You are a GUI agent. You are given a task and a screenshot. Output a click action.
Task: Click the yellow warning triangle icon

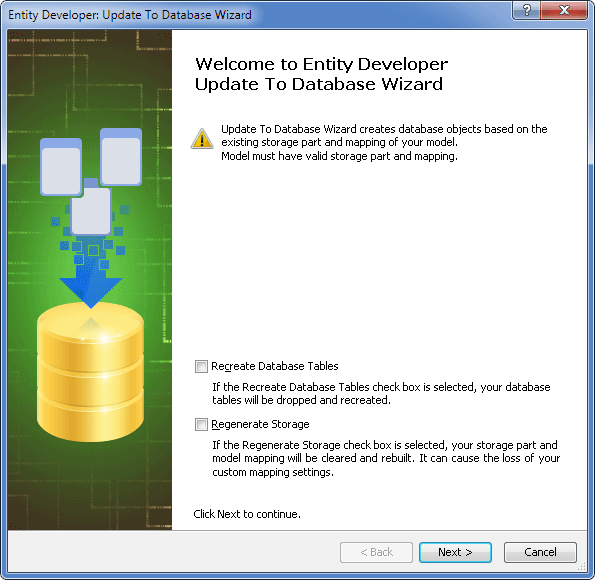click(x=202, y=139)
